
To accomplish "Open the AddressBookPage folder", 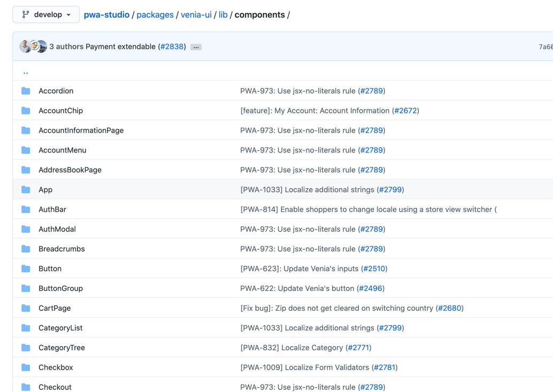I will [x=70, y=170].
